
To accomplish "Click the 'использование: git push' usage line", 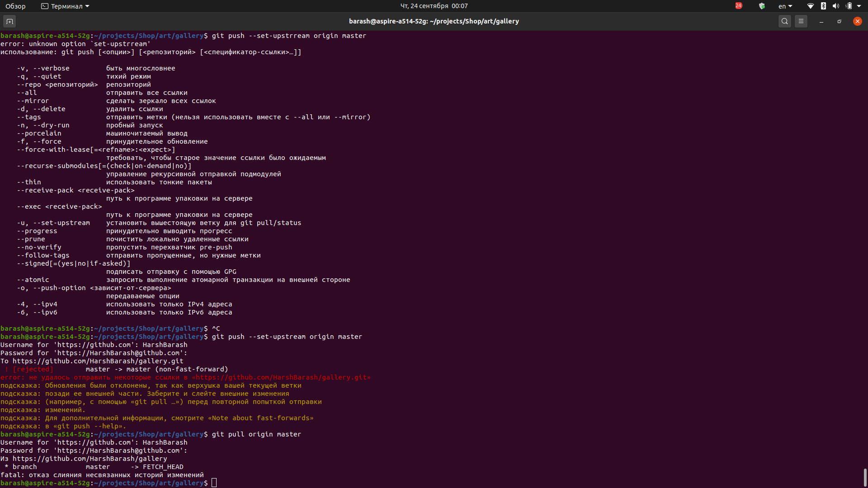I will tap(151, 52).
